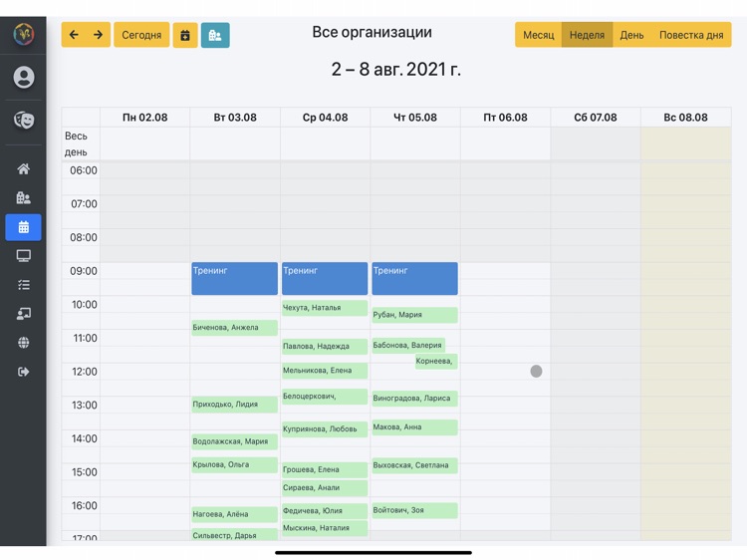Open the Федичева, Юлия appointment
The height and width of the screenshot is (560, 747).
325,511
